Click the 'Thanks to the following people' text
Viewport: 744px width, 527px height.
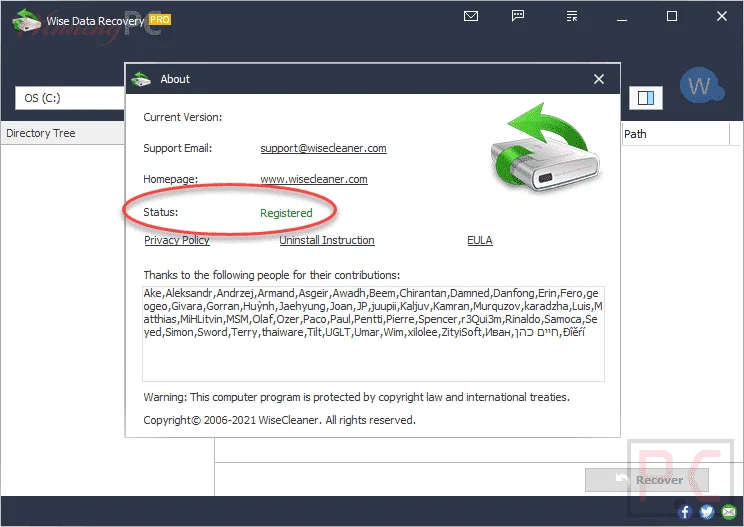[x=271, y=275]
